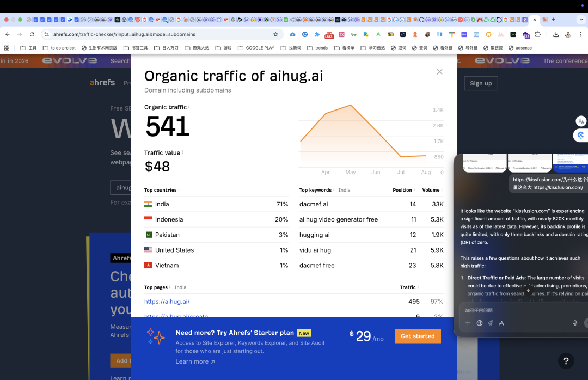The height and width of the screenshot is (380, 588).
Task: Open the Chrome three-dot menu
Action: 580,34
